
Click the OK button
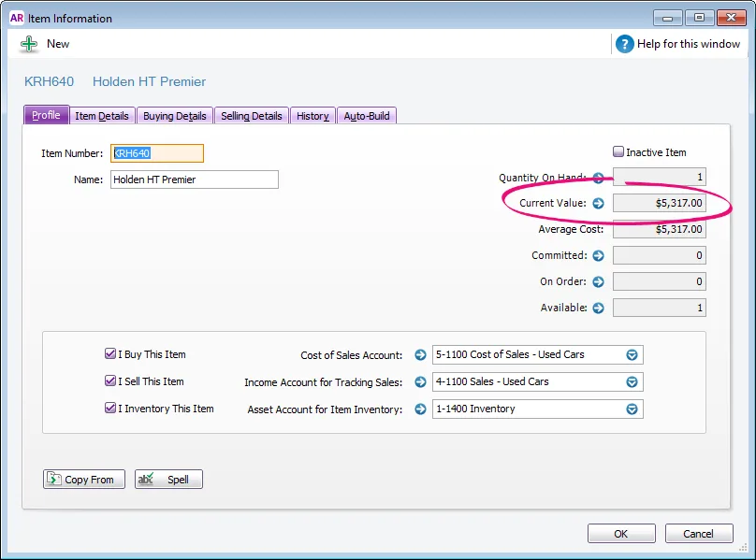[621, 534]
